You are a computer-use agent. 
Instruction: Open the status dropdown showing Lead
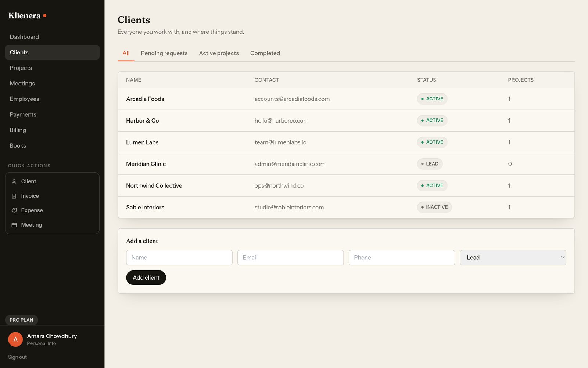pyautogui.click(x=513, y=258)
